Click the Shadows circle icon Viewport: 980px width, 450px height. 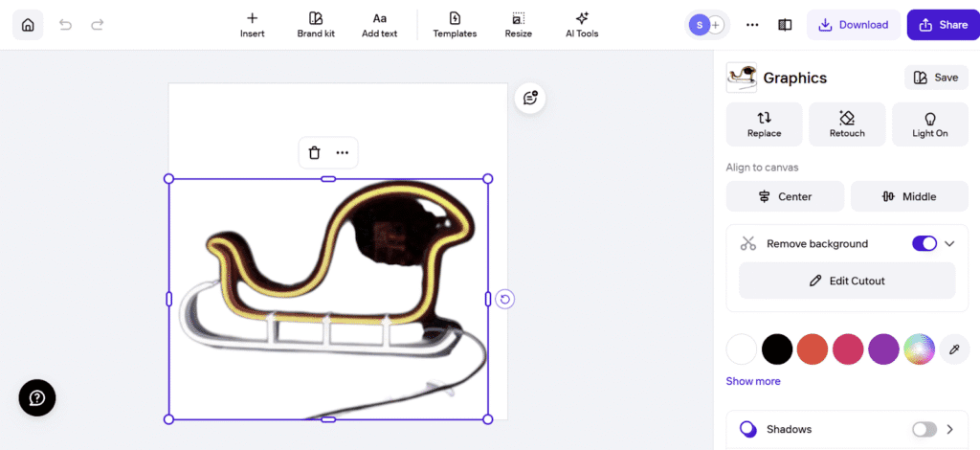748,429
